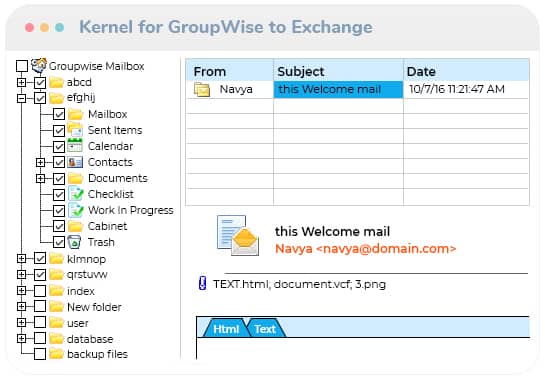Select the efghij folder icon
545x380 pixels.
point(56,98)
